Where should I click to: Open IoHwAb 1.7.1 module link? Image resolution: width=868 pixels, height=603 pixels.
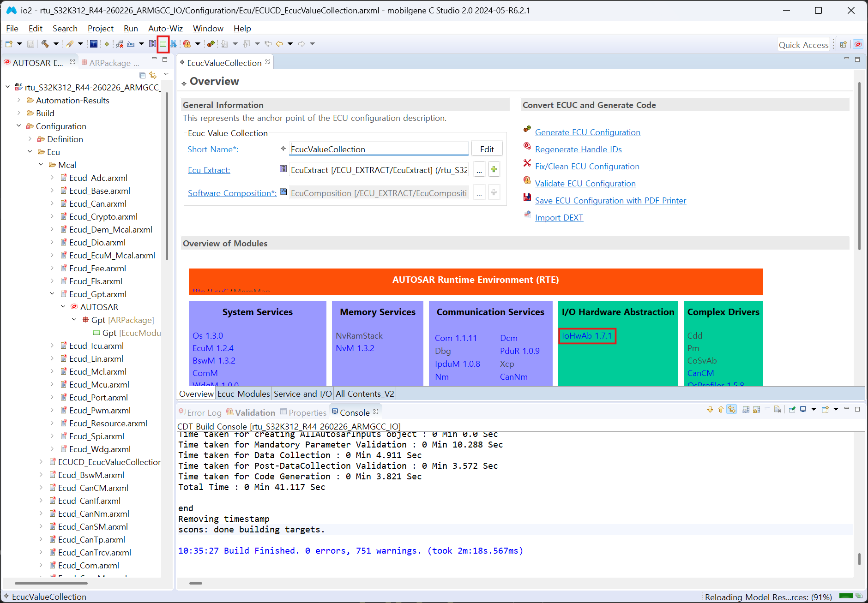[587, 336]
